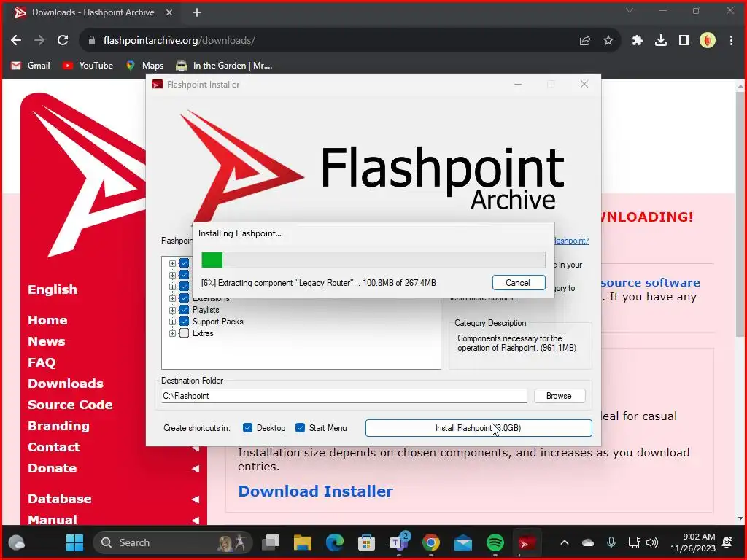Cancel the Flashpoint installation
The image size is (747, 560).
click(519, 283)
